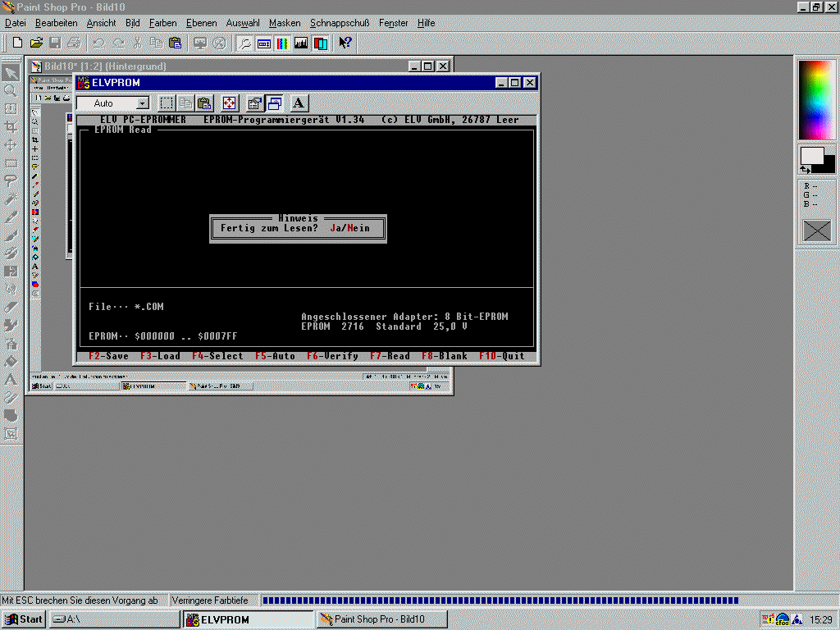
Task: Toggle the Tool Controls palette button
Action: pyautogui.click(x=263, y=43)
